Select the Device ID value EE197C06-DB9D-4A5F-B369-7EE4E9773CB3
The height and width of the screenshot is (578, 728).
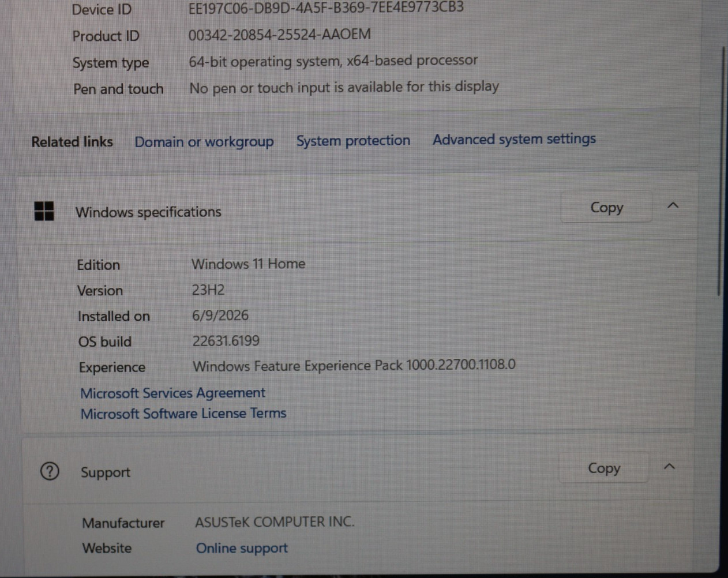[326, 7]
